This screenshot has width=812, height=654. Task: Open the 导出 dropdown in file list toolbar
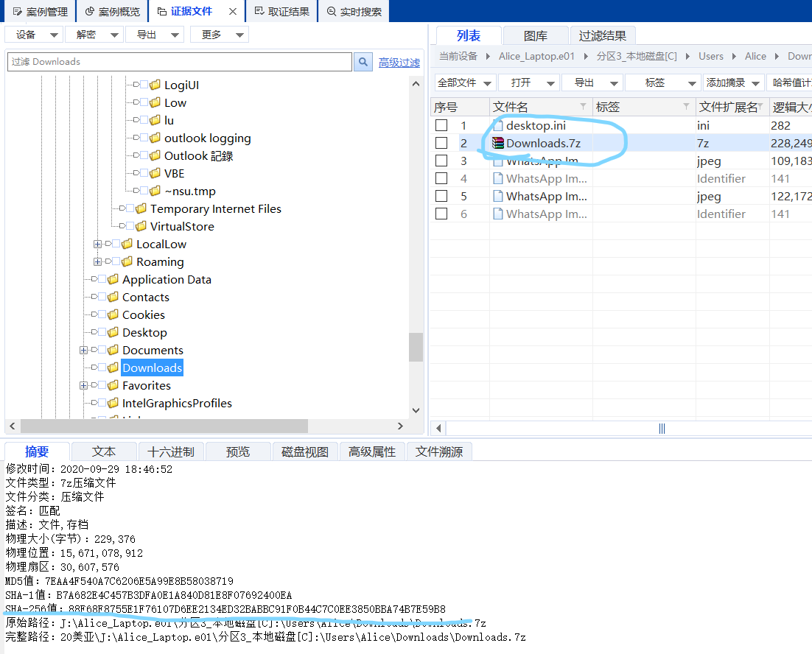pos(592,82)
